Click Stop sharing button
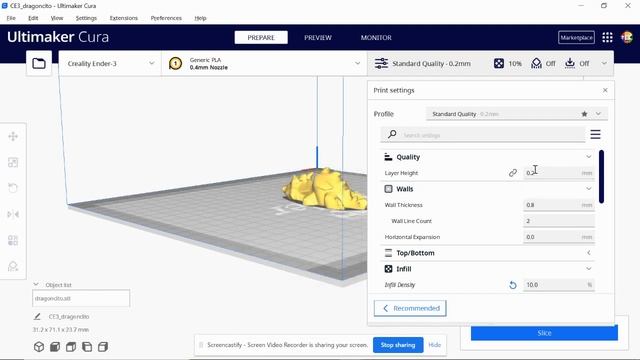The width and height of the screenshot is (640, 360). coord(398,345)
